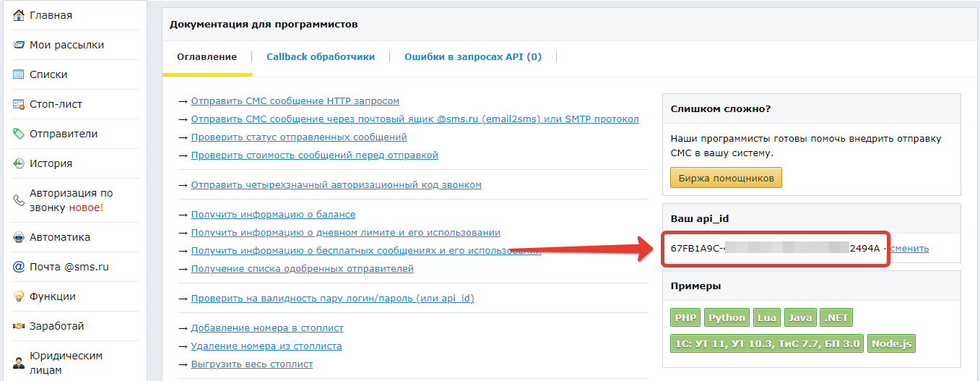Open История in the sidebar
980x381 pixels.
tap(51, 163)
